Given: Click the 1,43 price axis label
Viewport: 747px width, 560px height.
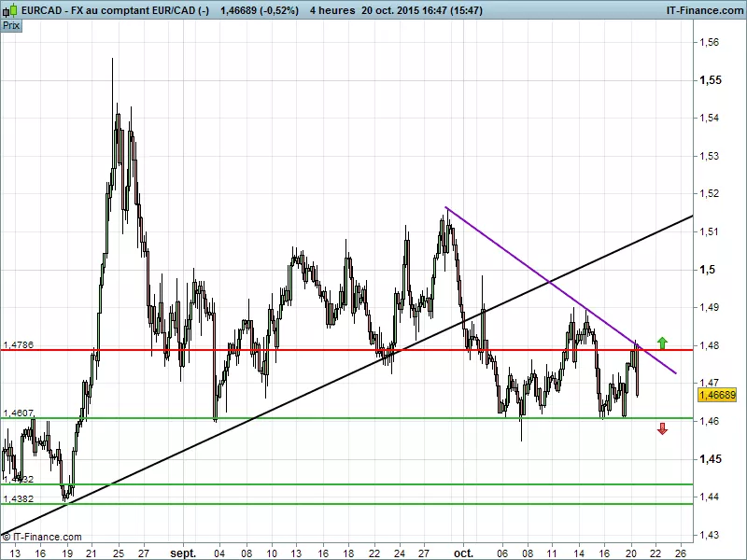Looking at the screenshot, I should point(709,535).
